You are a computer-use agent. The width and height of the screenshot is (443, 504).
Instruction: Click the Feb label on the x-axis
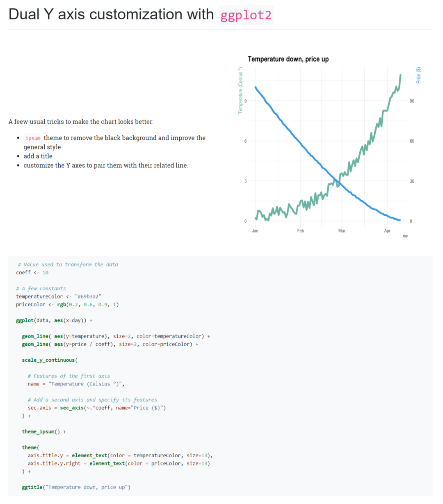pyautogui.click(x=301, y=231)
